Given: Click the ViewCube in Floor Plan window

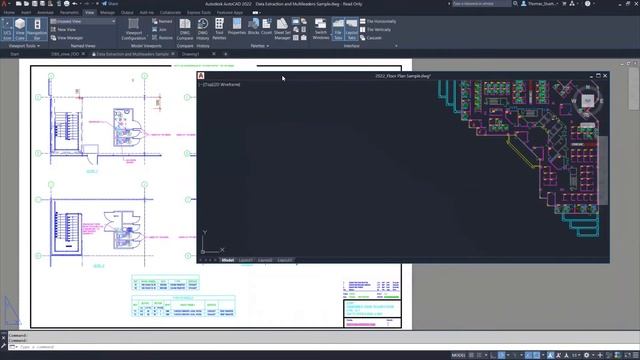Looking at the screenshot, I should (588, 100).
